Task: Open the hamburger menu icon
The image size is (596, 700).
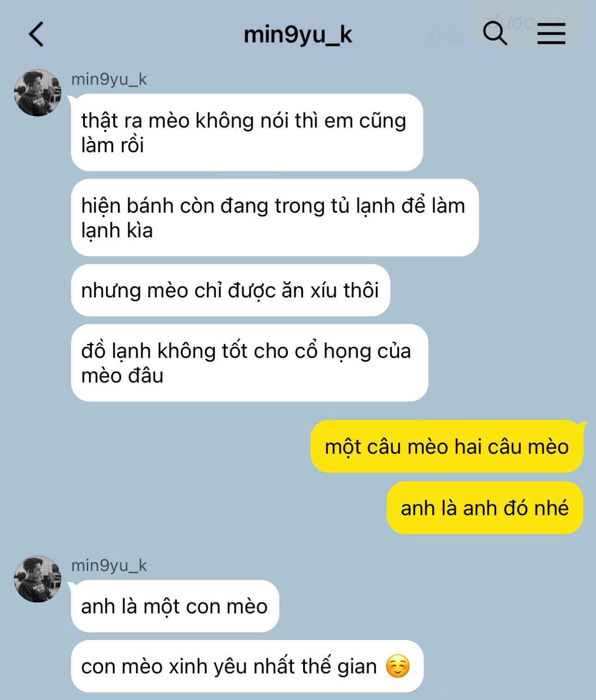Action: [551, 33]
